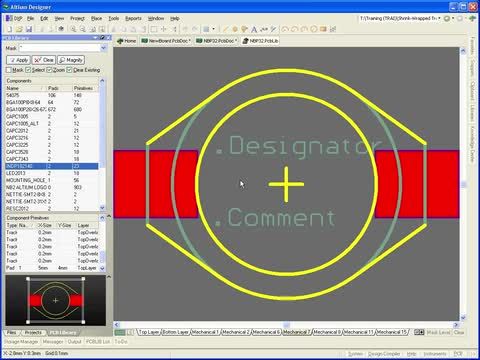Select the Top Layer tab
The height and width of the screenshot is (360, 480).
coord(149,332)
